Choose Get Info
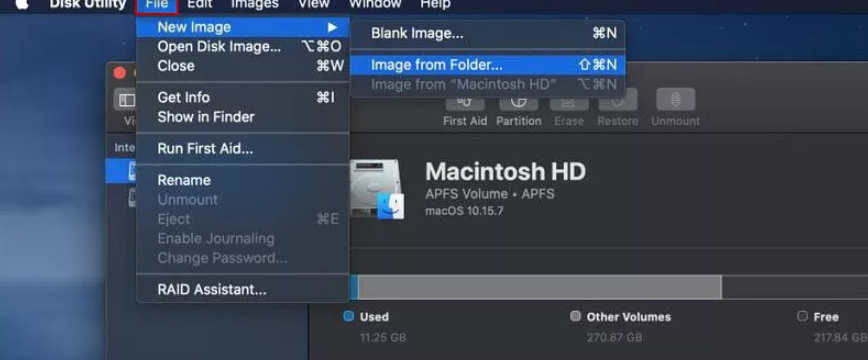868x360 pixels. click(243, 97)
